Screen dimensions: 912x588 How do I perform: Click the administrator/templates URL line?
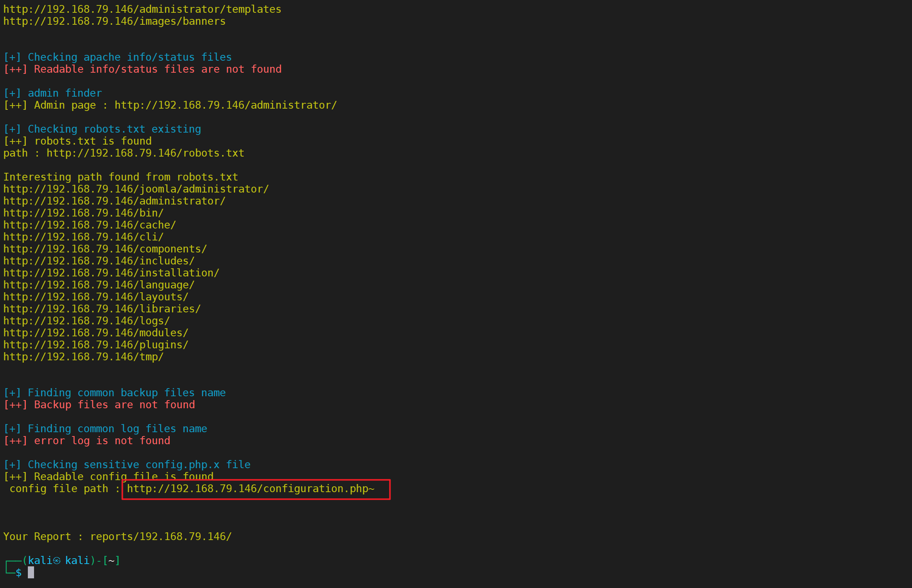point(142,9)
